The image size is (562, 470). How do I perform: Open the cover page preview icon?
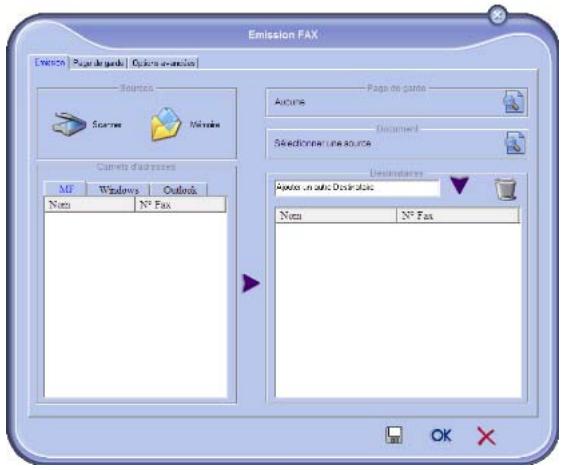[x=513, y=102]
